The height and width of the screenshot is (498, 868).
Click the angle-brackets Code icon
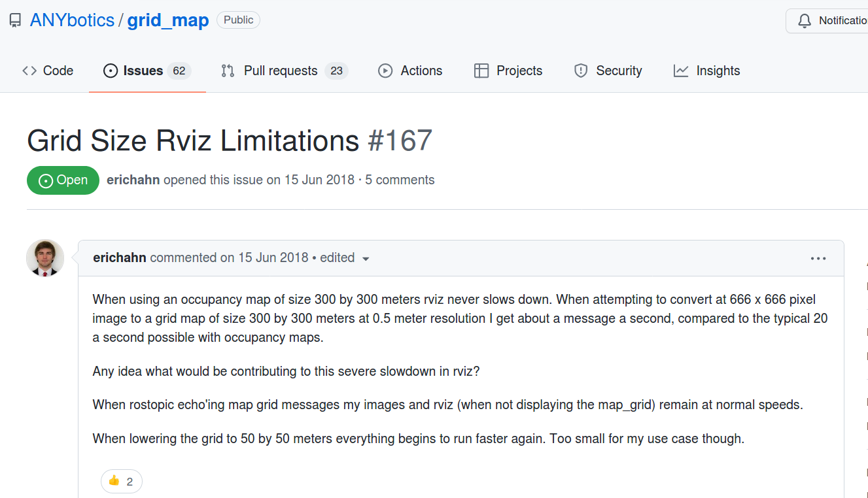(29, 70)
